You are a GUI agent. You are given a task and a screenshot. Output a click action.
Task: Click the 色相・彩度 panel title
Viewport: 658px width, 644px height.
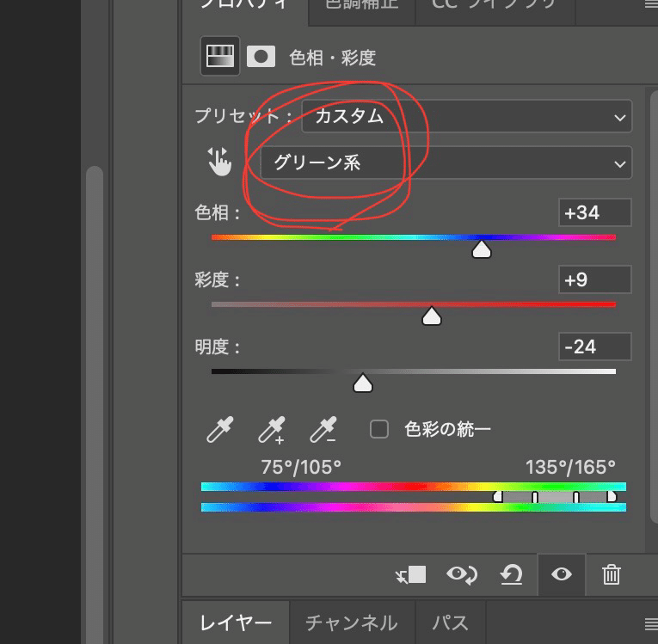pos(332,57)
